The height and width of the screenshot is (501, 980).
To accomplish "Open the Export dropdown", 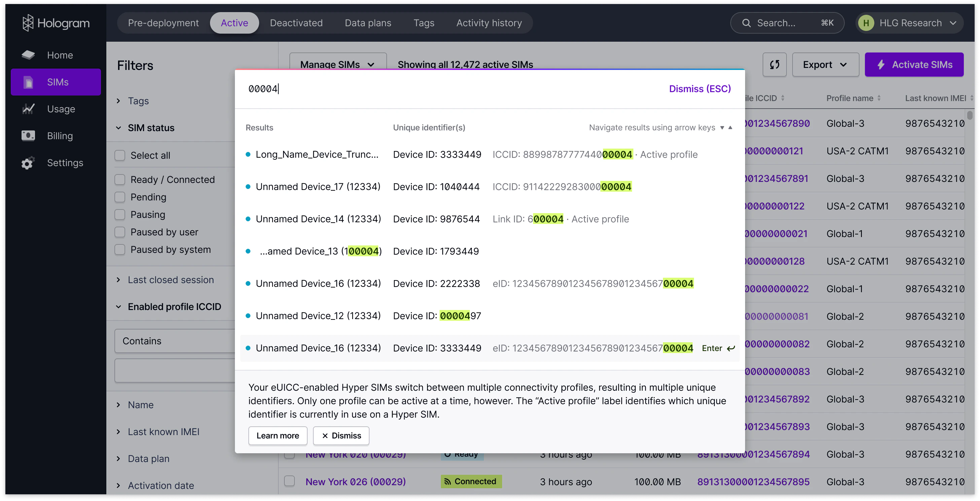I will point(825,65).
